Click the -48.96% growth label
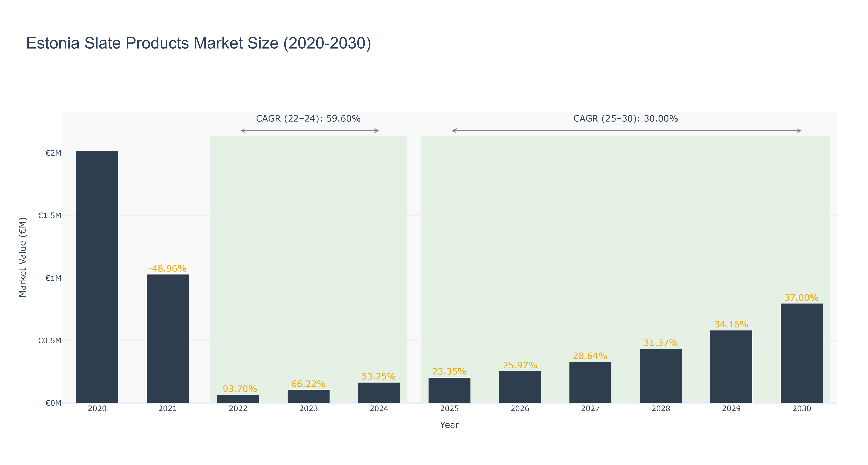The image size is (868, 465). (x=167, y=269)
